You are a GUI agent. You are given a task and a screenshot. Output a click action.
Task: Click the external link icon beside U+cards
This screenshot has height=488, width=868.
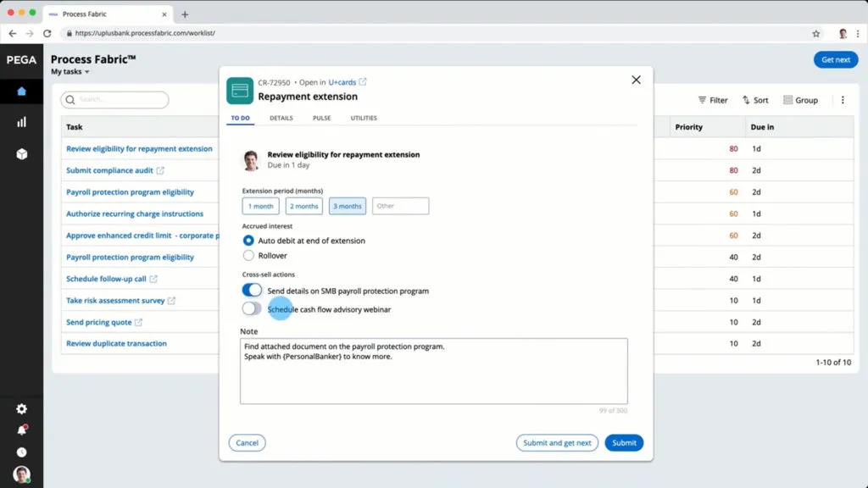tap(363, 82)
